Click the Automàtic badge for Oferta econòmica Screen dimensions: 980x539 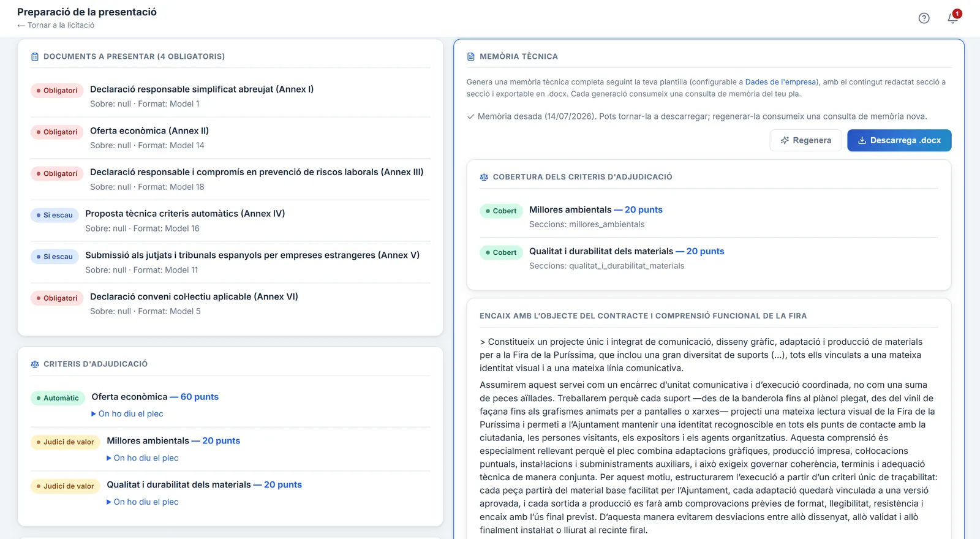click(58, 398)
